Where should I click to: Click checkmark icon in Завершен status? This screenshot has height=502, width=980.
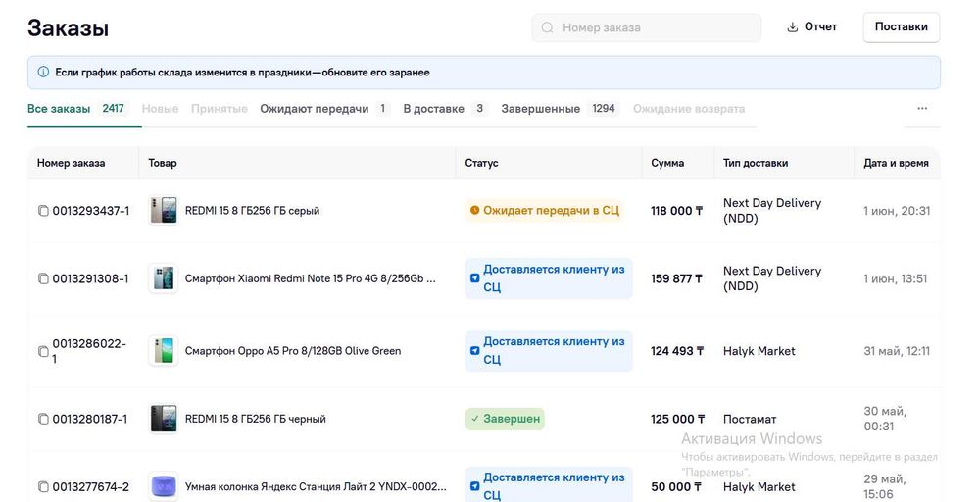pyautogui.click(x=475, y=419)
